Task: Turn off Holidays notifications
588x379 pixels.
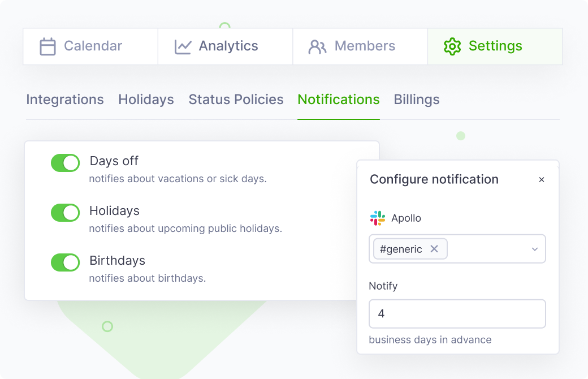Action: point(65,213)
